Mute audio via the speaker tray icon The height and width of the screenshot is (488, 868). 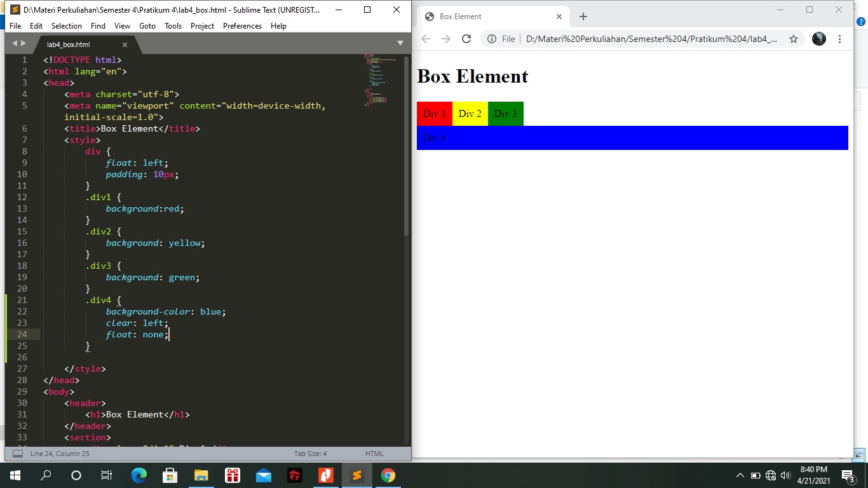pyautogui.click(x=785, y=475)
